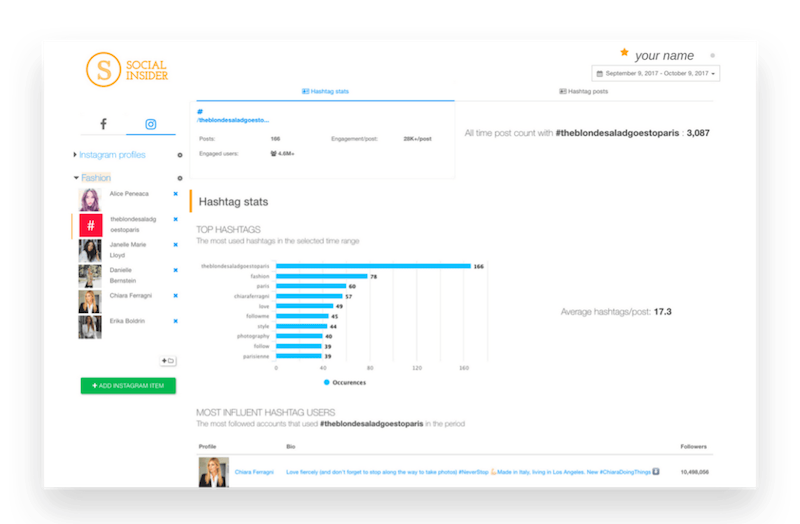Remove Chiara Ferragni profile
The width and height of the screenshot is (800, 524).
point(176,296)
